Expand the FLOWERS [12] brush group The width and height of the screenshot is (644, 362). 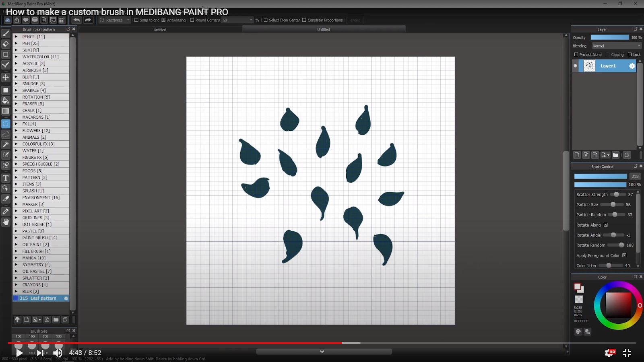coord(16,131)
